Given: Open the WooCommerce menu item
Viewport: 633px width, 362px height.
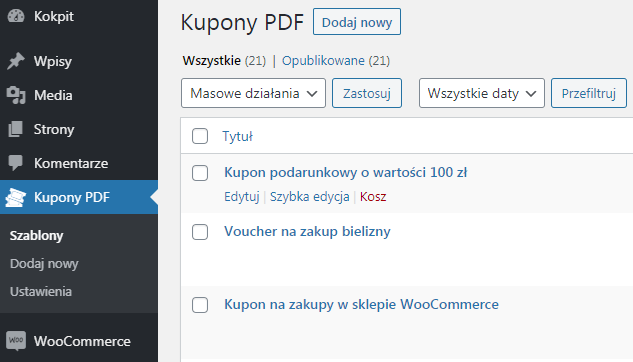Looking at the screenshot, I should [x=79, y=341].
